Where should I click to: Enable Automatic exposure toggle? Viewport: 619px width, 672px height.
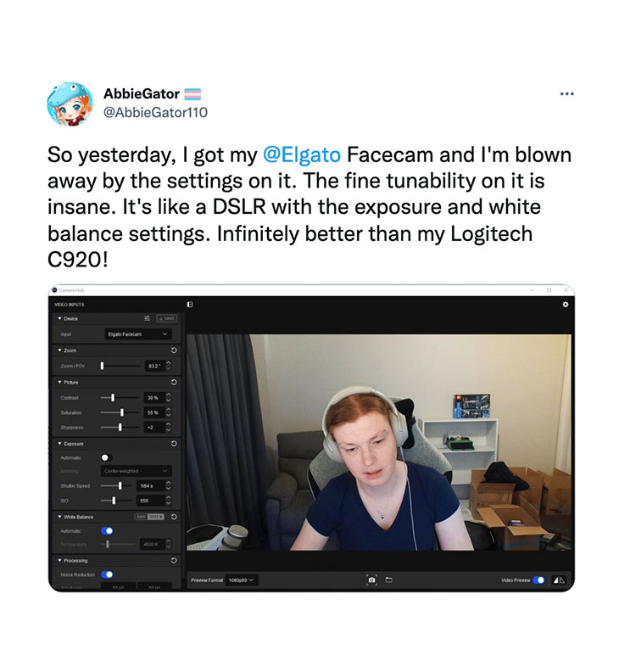(x=107, y=457)
